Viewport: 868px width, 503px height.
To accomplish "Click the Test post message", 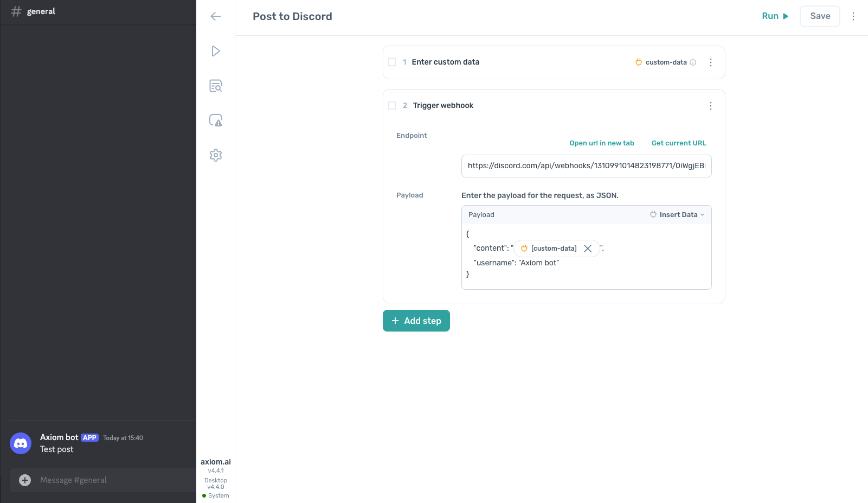I will 57,449.
